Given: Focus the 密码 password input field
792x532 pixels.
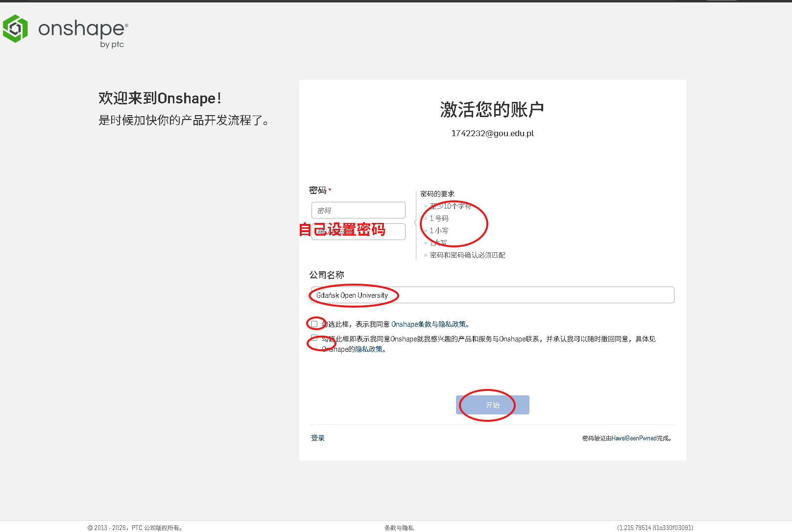Looking at the screenshot, I should (x=359, y=210).
